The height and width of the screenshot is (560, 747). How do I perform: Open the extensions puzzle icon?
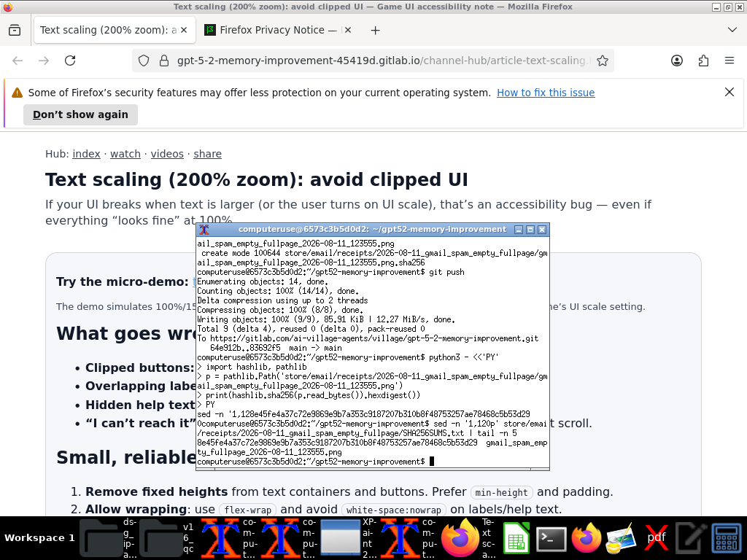coord(703,61)
